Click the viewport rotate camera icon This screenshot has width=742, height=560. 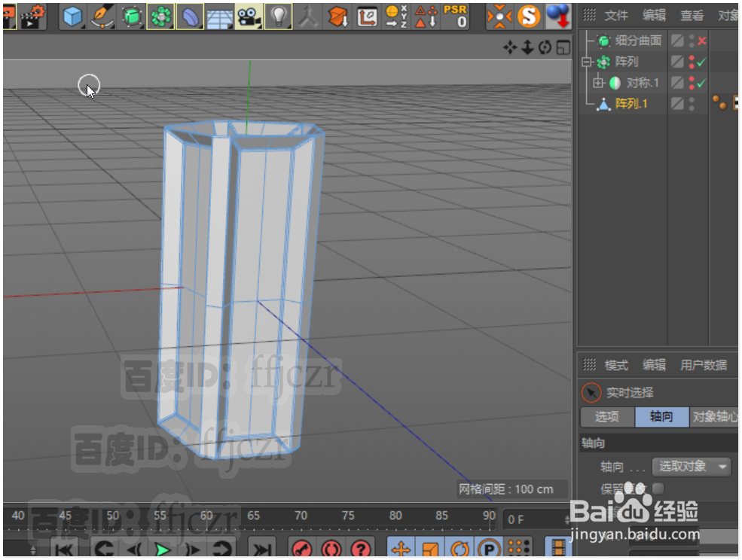click(x=545, y=47)
